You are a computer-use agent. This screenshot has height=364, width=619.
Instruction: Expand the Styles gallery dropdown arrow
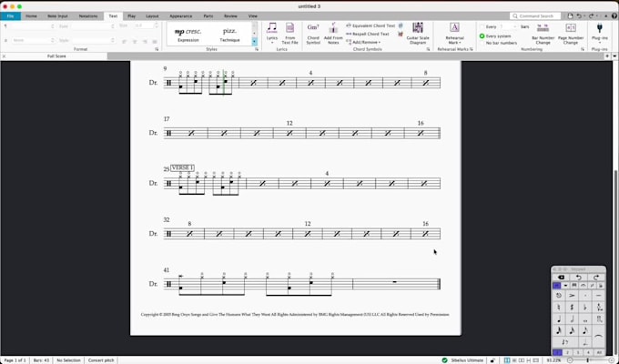pyautogui.click(x=254, y=42)
